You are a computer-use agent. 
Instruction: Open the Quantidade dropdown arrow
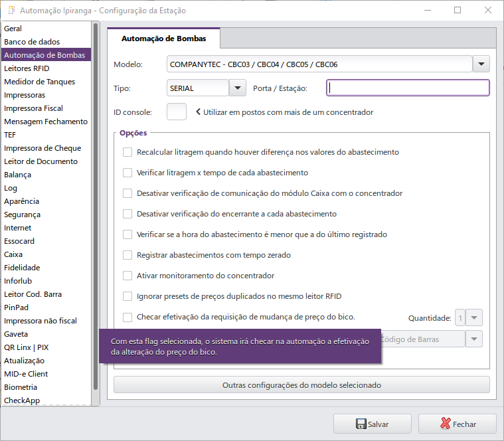[x=473, y=317]
